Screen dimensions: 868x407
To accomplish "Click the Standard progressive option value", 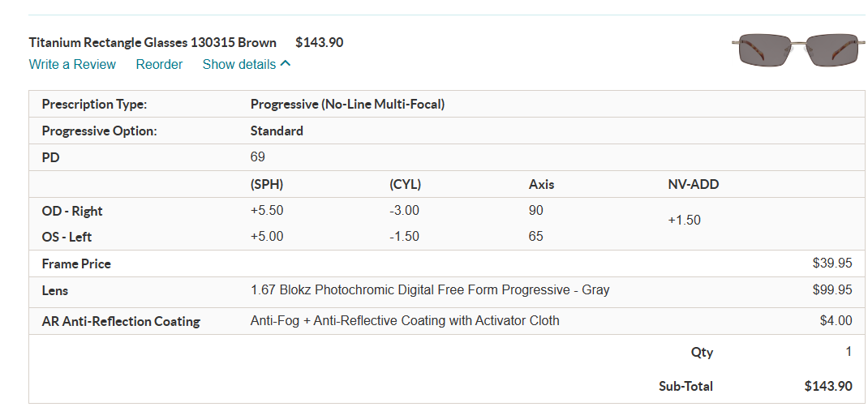I will pos(277,131).
